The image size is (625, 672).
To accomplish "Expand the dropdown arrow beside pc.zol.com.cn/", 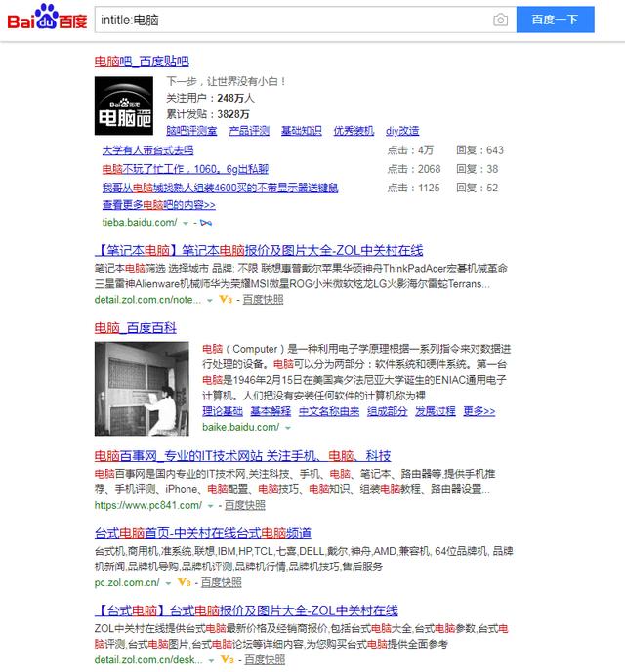I will [x=168, y=583].
